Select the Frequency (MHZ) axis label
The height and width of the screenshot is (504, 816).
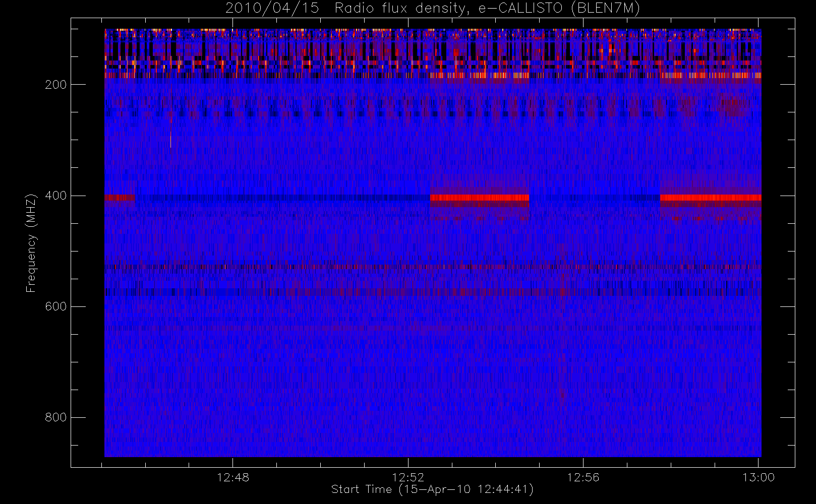[31, 243]
